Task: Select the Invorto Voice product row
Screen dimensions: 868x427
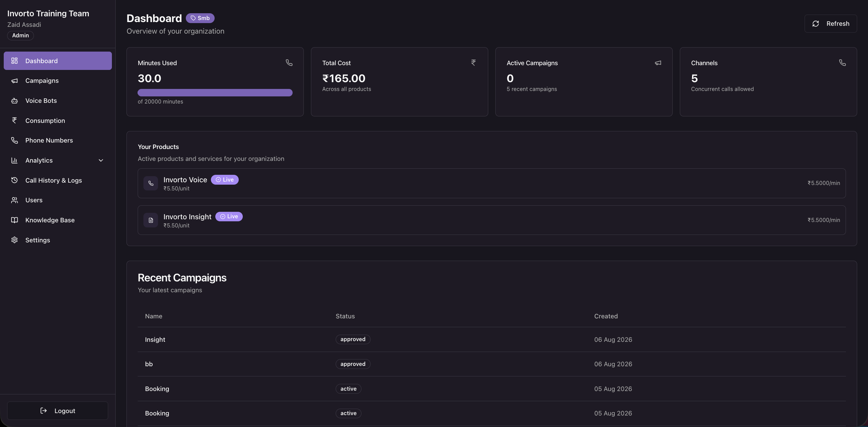Action: click(492, 183)
